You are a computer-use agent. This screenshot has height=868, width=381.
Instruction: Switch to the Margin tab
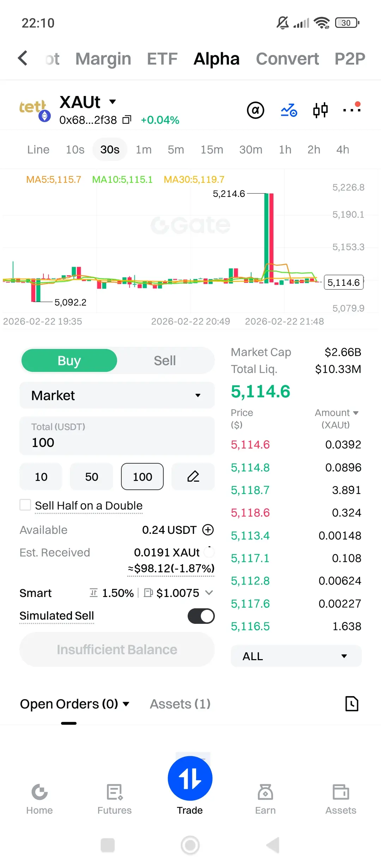click(103, 59)
